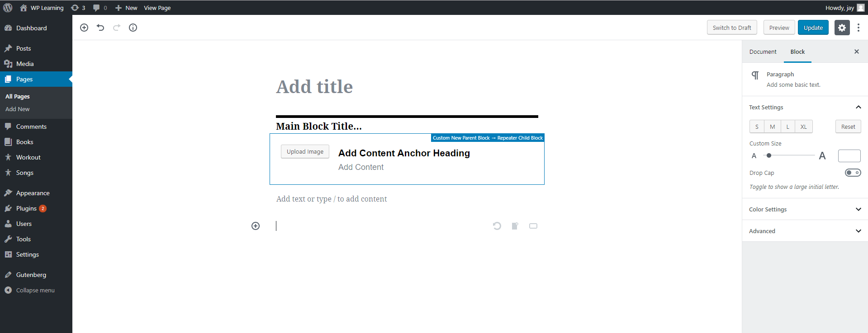The image size is (868, 333).
Task: Click the inline Add block button beside paragraph
Action: (256, 226)
